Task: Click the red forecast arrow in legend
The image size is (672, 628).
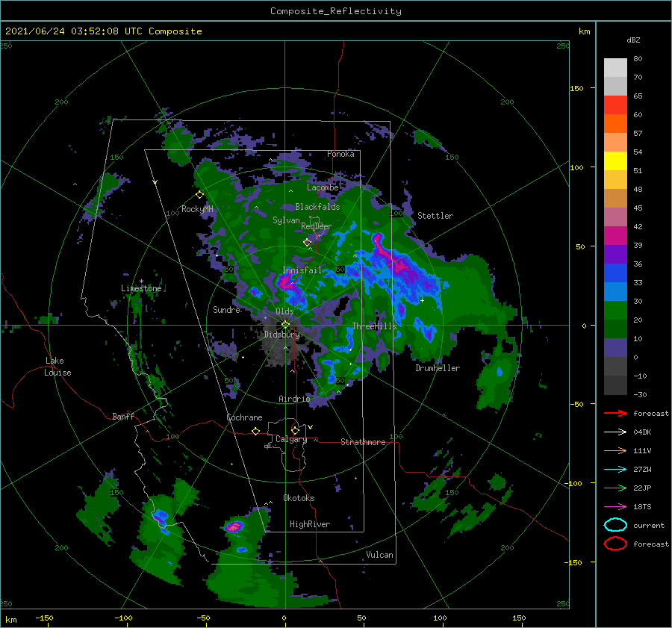Action: (615, 413)
